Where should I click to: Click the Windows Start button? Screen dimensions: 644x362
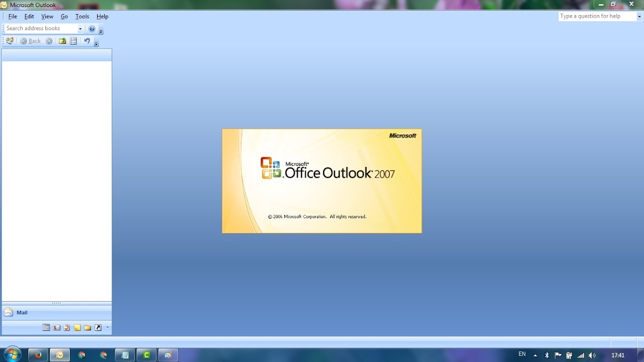12,354
